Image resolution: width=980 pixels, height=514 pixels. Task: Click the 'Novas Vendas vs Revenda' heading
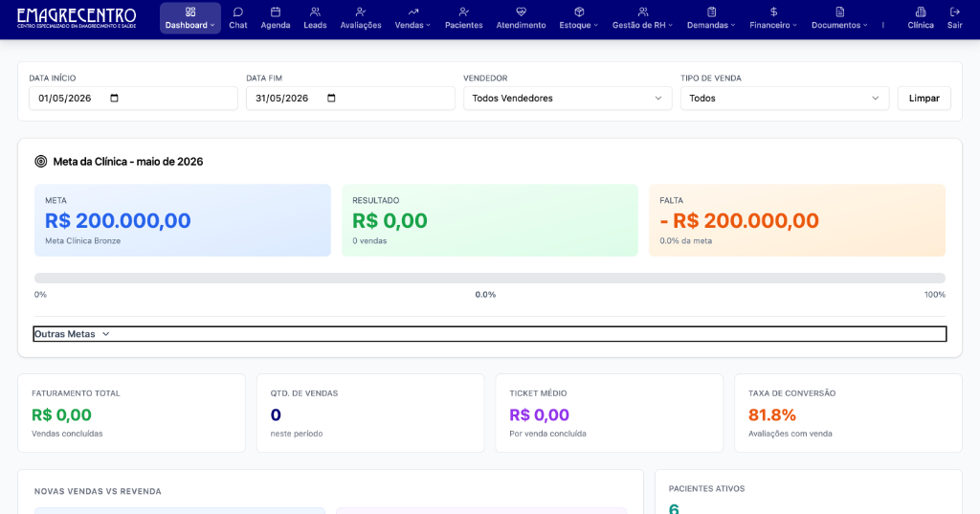tap(99, 491)
